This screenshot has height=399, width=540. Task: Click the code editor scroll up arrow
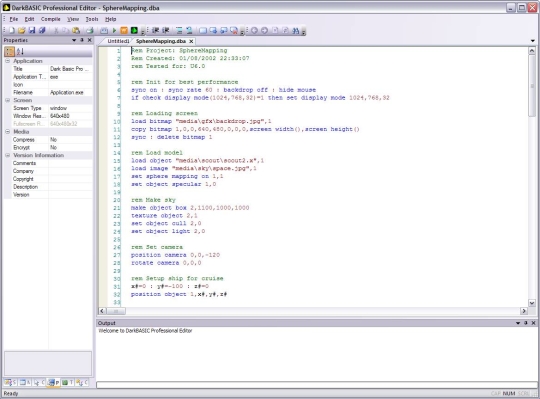point(532,51)
